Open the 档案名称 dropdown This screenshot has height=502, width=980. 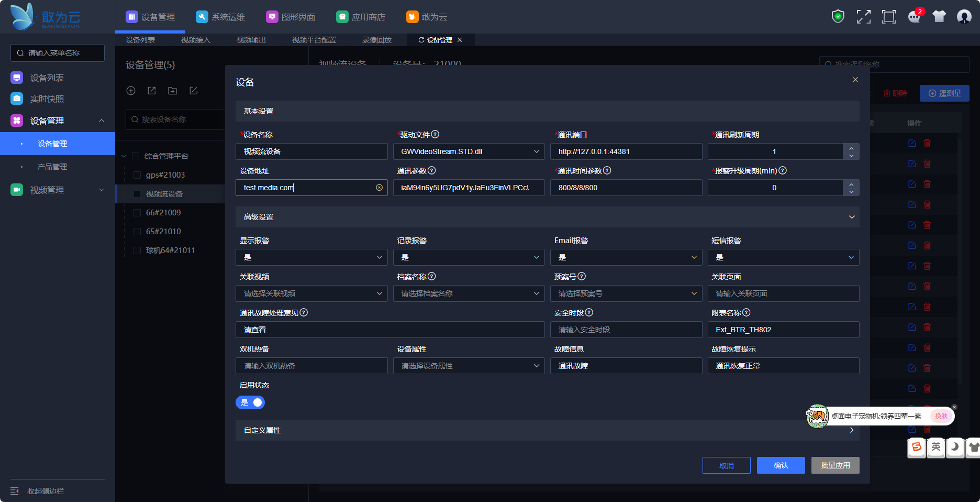coord(469,293)
